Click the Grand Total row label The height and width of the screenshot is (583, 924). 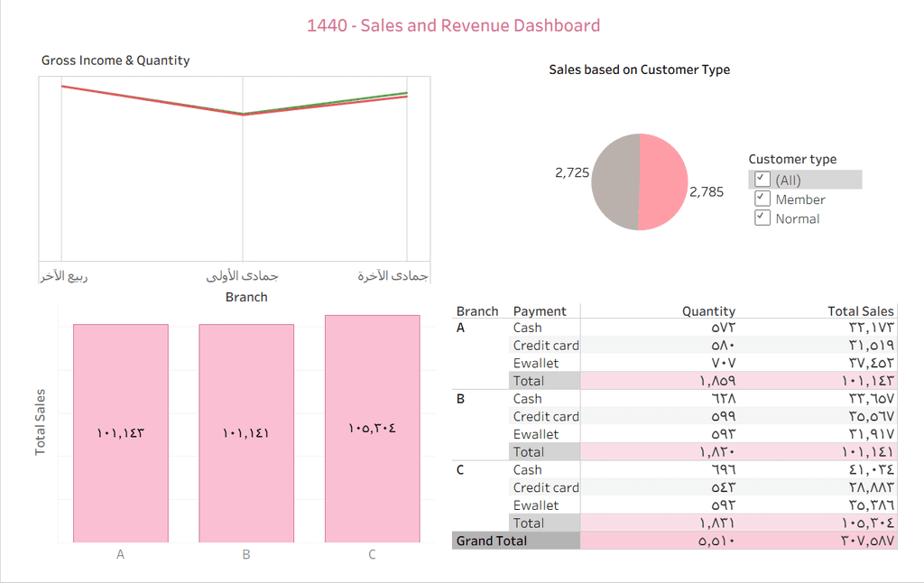pyautogui.click(x=492, y=541)
